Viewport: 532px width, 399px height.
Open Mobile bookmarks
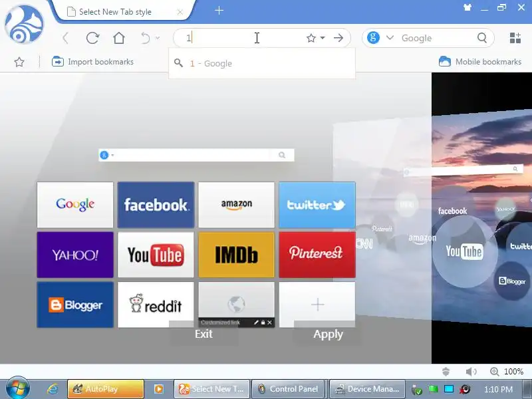tap(479, 62)
